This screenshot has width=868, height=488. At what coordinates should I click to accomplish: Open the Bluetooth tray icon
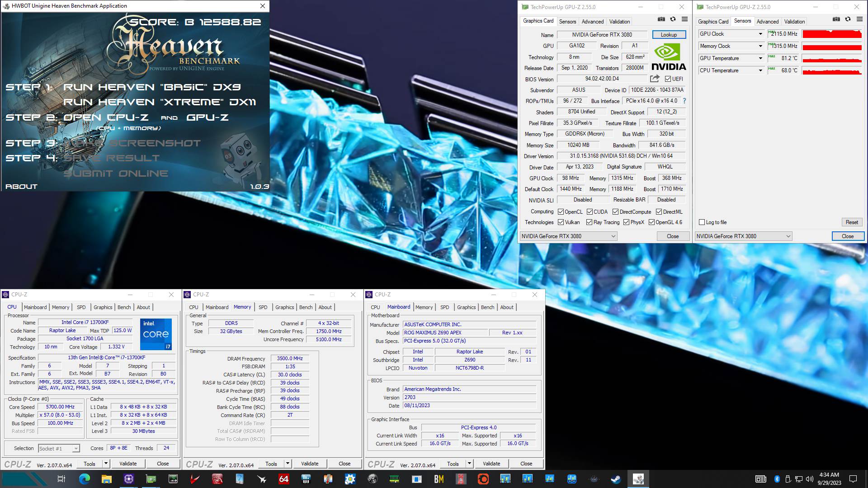tap(777, 479)
